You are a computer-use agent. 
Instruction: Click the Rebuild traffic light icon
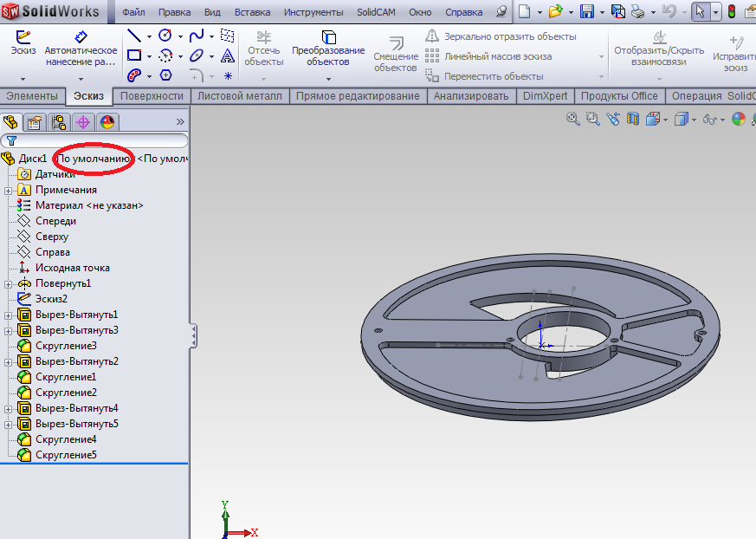click(732, 11)
